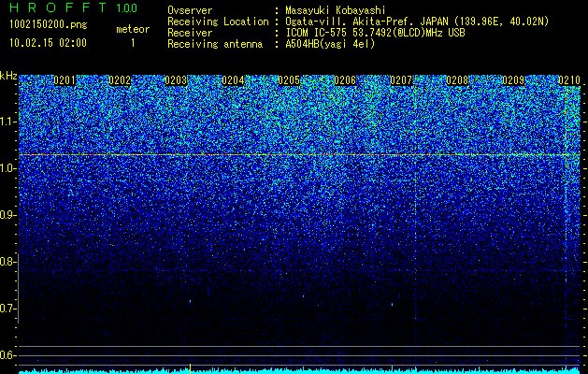Click the 0203 time marker

(176, 80)
